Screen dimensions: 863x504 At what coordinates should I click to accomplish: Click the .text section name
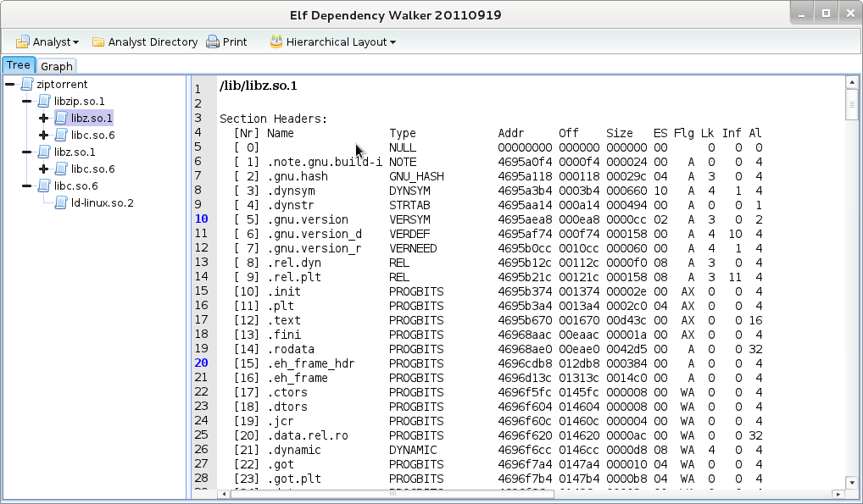284,320
